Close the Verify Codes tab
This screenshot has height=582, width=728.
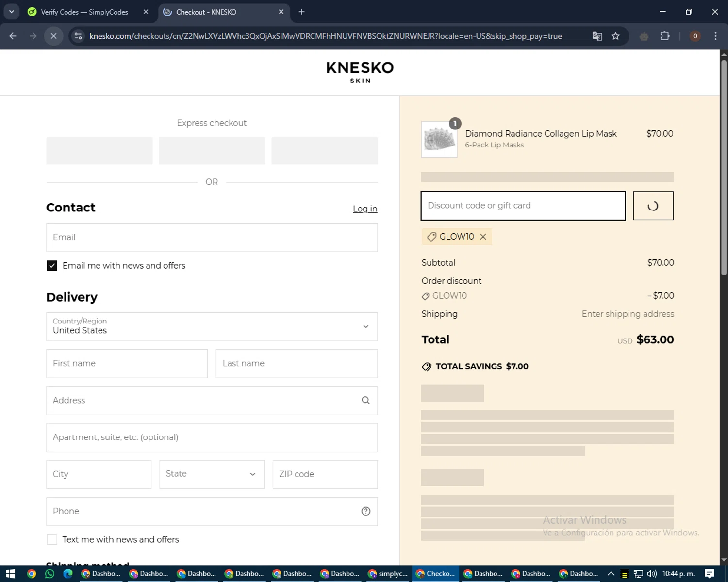point(146,12)
